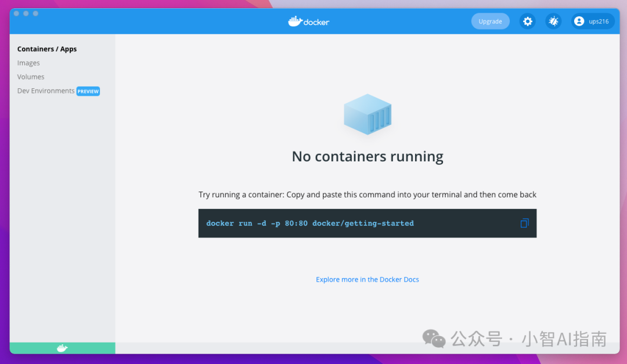Image resolution: width=627 pixels, height=364 pixels.
Task: Click the WeChat watermark icon
Action: pyautogui.click(x=434, y=338)
